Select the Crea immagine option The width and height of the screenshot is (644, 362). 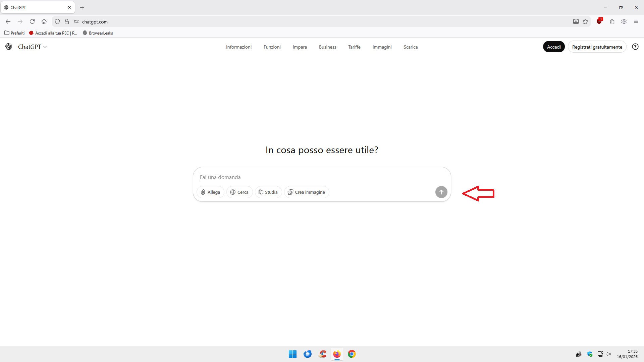(306, 192)
